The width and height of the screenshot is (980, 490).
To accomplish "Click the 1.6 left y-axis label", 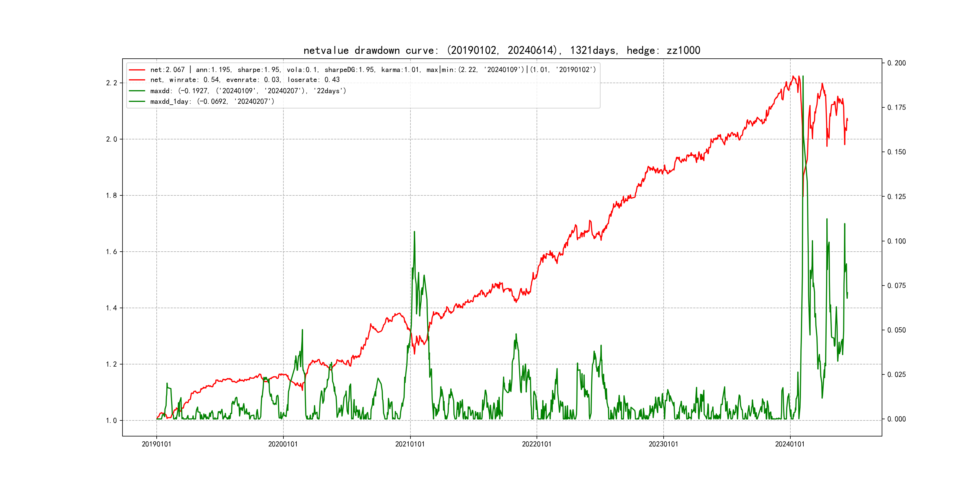I will tap(112, 252).
